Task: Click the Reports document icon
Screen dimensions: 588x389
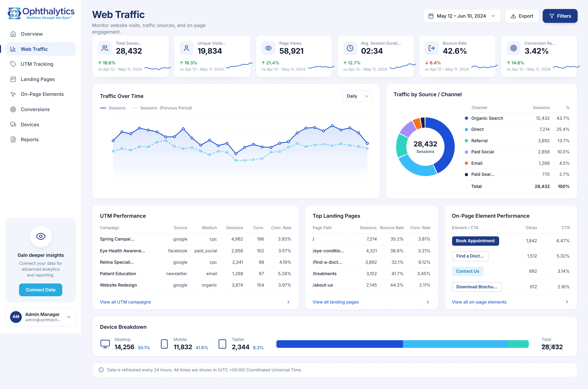Action: (x=13, y=139)
